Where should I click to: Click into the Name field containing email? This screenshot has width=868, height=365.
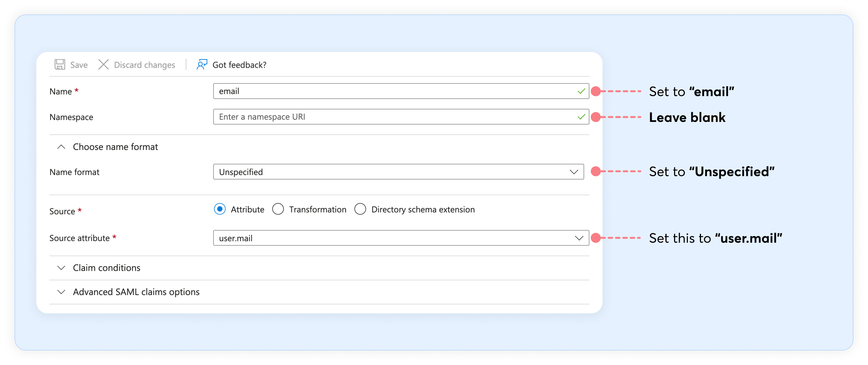tap(393, 91)
